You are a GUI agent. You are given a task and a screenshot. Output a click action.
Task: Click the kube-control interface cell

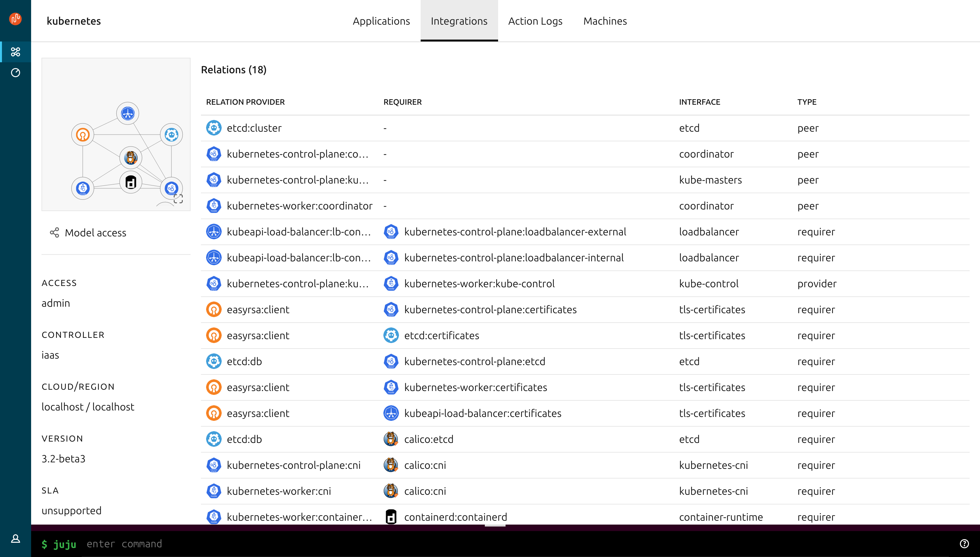[x=708, y=283]
